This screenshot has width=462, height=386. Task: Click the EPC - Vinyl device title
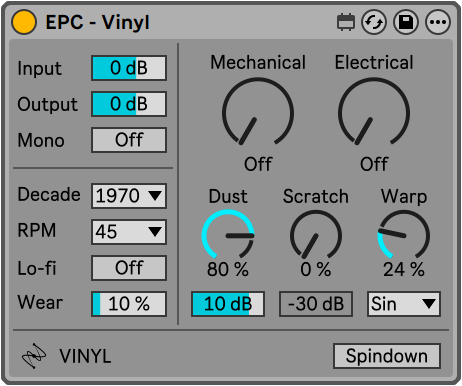point(98,23)
